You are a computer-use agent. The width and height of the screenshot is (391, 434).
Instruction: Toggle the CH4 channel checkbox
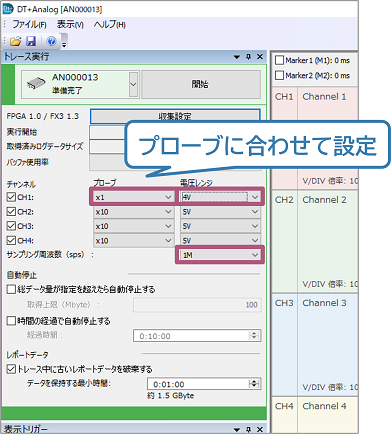11,240
